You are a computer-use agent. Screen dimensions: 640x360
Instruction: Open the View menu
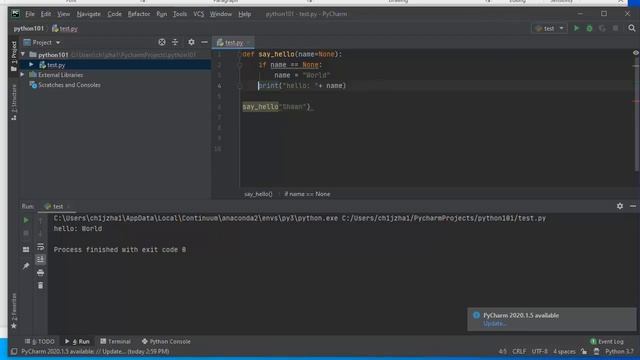click(x=63, y=14)
